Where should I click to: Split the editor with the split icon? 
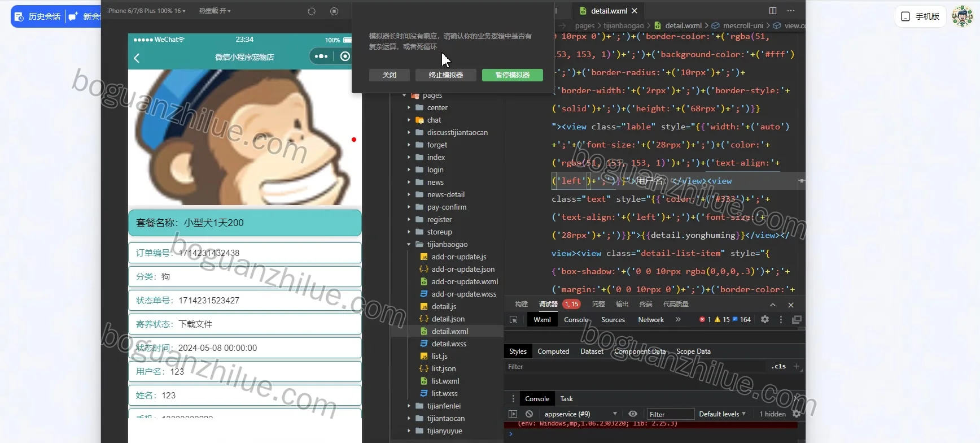(x=773, y=11)
